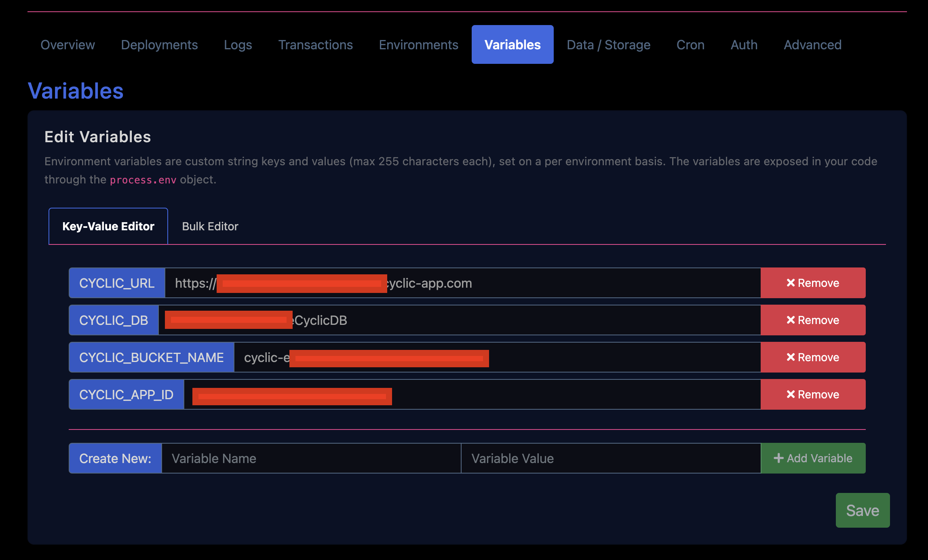Open the Logs tab
928x560 pixels.
click(x=238, y=44)
